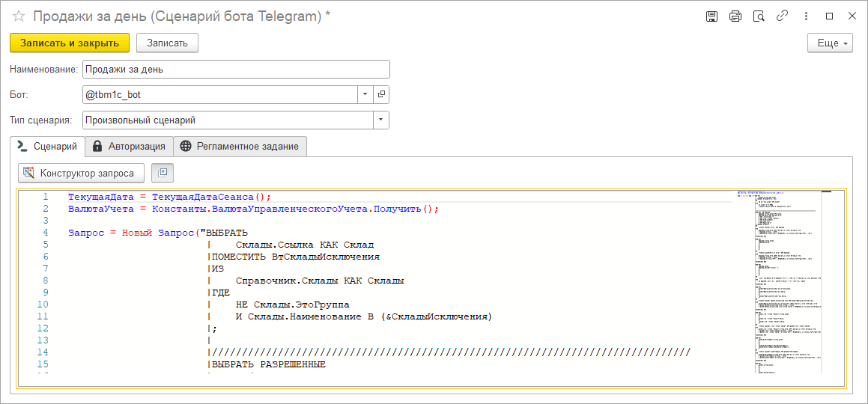Click ВЫБРАТЬ РАЗРЕШЕННЫЕ code line
This screenshot has width=868, height=404.
(268, 364)
